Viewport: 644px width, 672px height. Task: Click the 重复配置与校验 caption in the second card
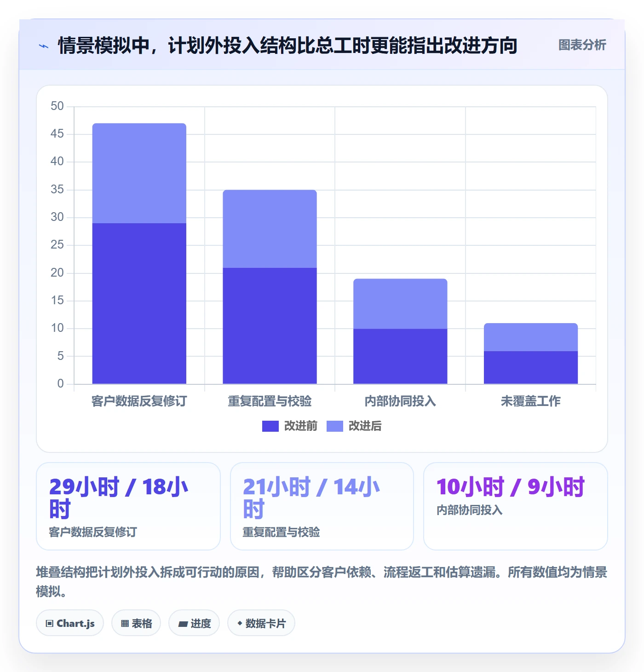point(282,532)
